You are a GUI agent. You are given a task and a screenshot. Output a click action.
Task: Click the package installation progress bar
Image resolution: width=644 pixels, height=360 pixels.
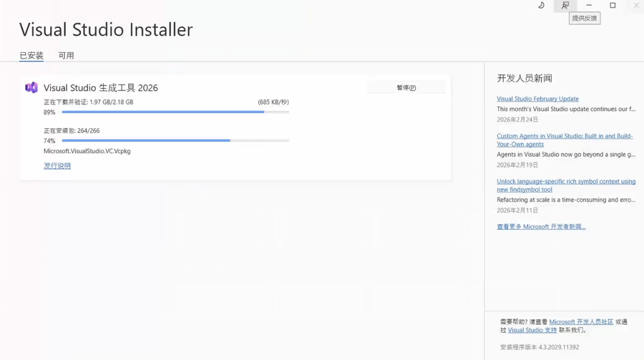175,141
